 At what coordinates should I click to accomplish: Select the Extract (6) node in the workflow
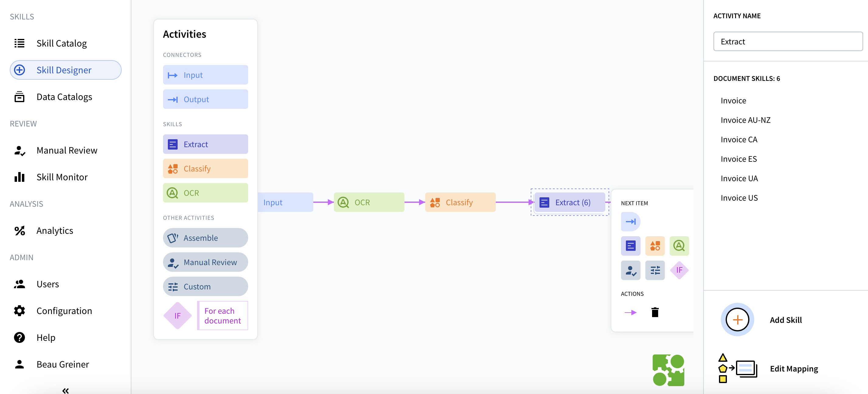tap(569, 202)
